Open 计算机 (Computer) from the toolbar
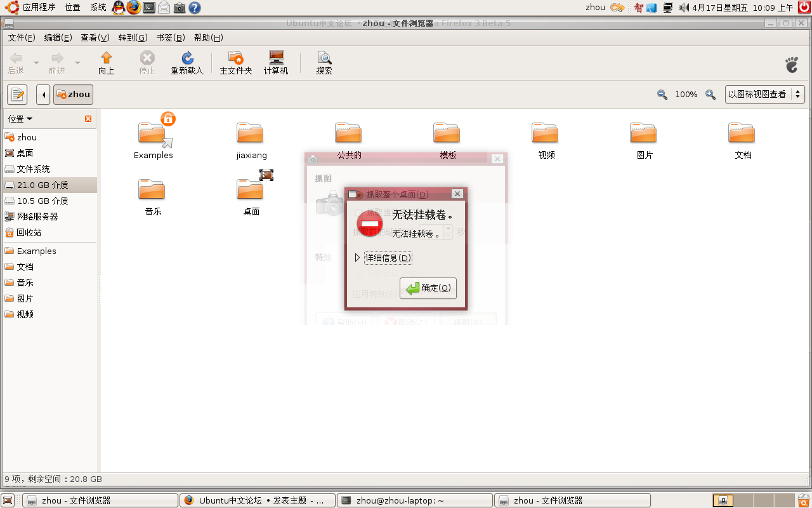 click(x=276, y=63)
